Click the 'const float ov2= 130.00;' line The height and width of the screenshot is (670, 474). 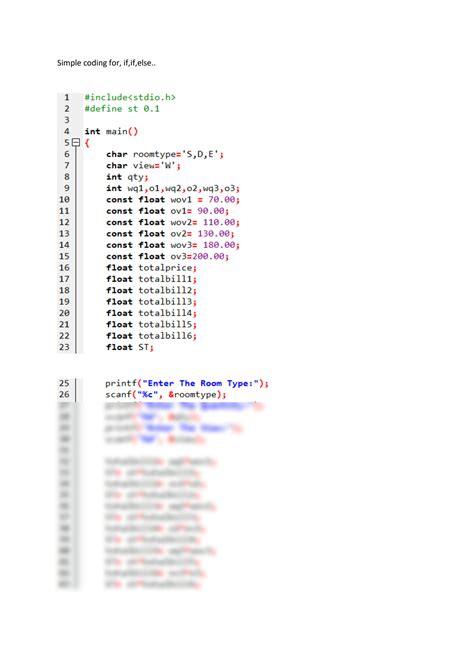170,233
